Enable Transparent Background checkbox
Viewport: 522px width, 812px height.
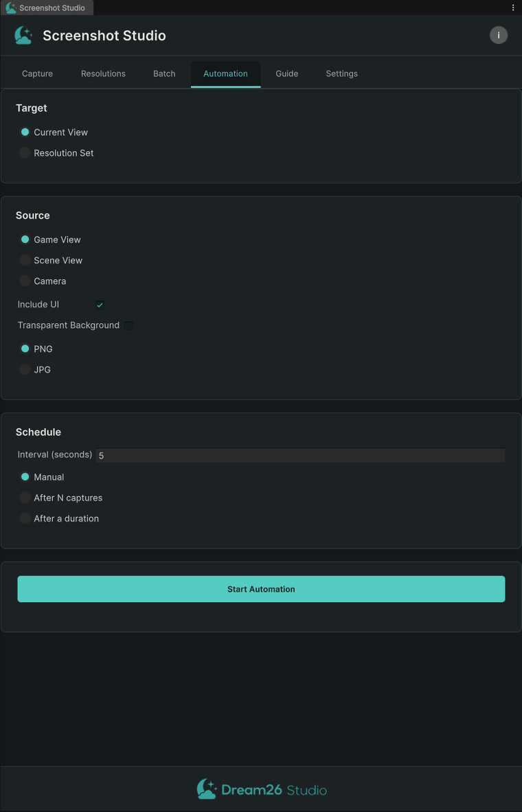coord(128,326)
